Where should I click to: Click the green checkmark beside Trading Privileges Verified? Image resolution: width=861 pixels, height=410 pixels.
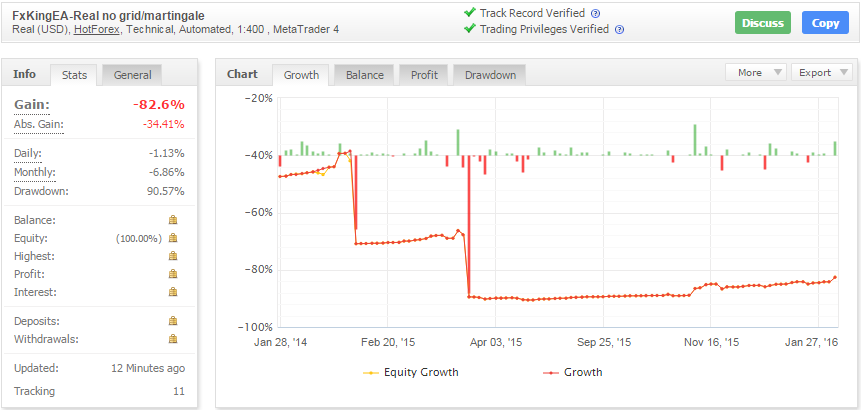point(469,29)
